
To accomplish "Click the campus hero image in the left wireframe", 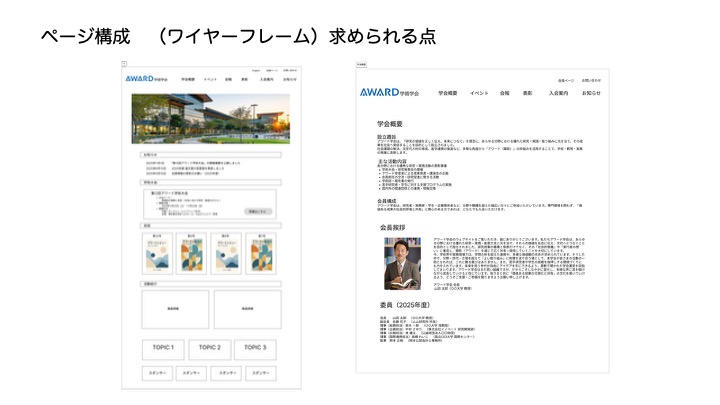I will coord(211,118).
